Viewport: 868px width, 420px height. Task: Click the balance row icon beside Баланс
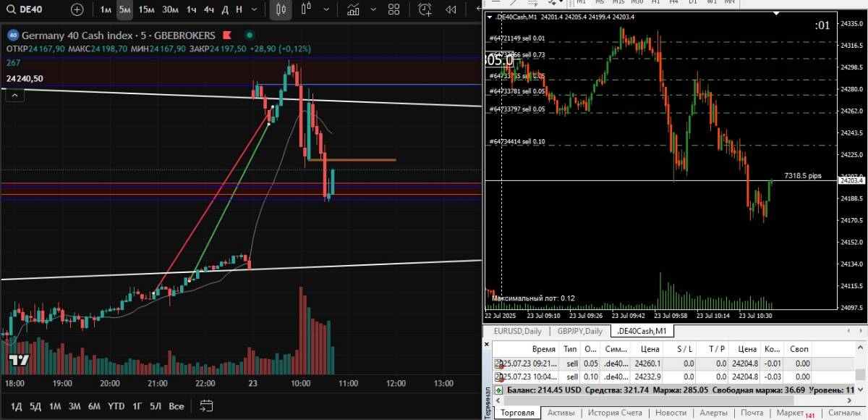[498, 390]
